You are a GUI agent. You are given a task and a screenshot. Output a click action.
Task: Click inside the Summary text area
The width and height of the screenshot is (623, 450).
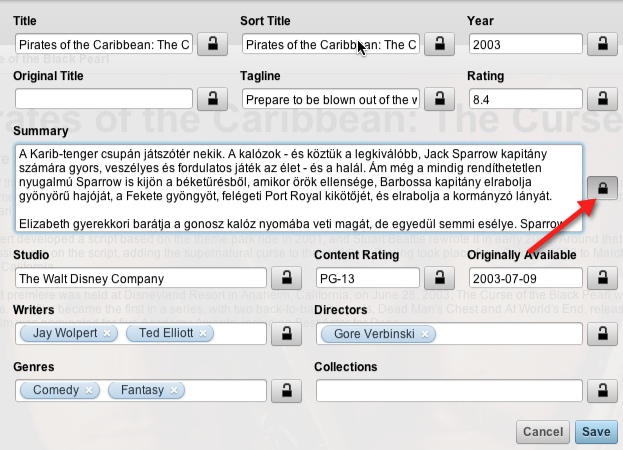[299, 188]
